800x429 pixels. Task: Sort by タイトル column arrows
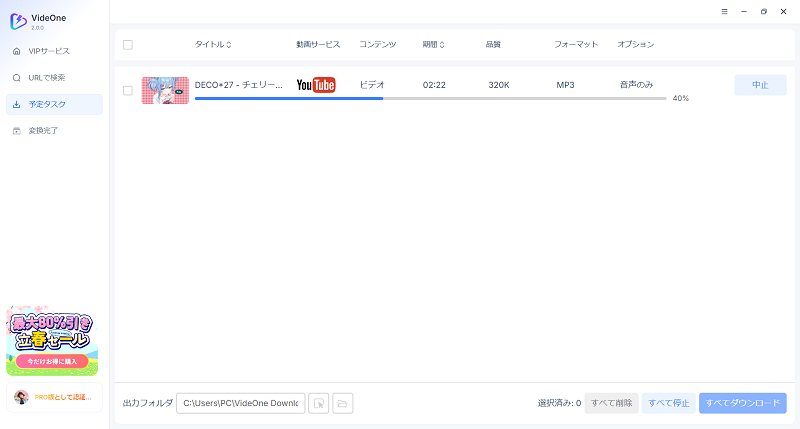tap(229, 45)
